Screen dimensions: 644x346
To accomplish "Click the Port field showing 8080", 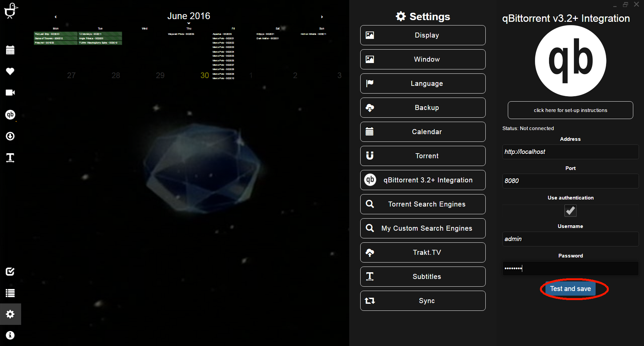I will pyautogui.click(x=571, y=181).
